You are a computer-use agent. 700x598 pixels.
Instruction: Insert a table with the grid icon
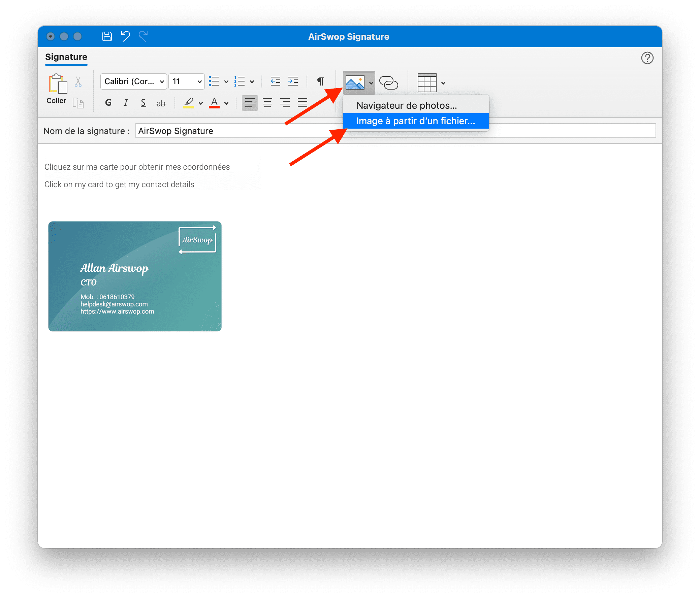tap(427, 83)
